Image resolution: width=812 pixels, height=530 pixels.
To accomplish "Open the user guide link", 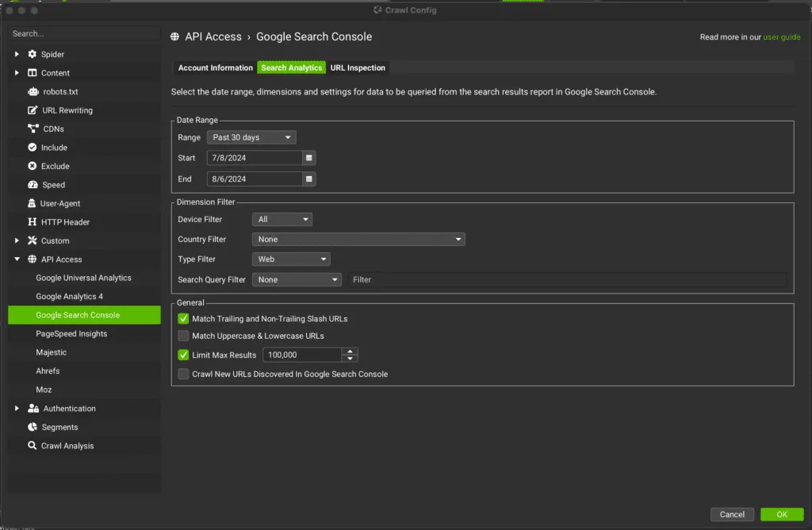I will click(x=781, y=37).
